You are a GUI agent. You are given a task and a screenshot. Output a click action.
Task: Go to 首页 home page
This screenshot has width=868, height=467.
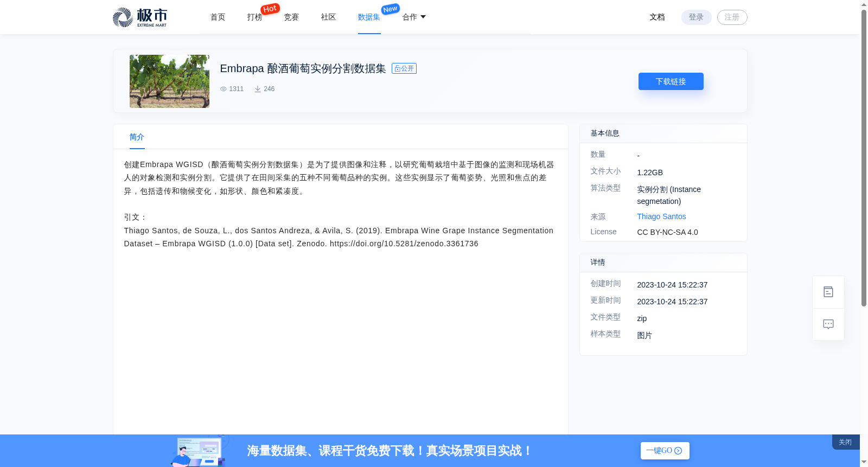coord(218,17)
